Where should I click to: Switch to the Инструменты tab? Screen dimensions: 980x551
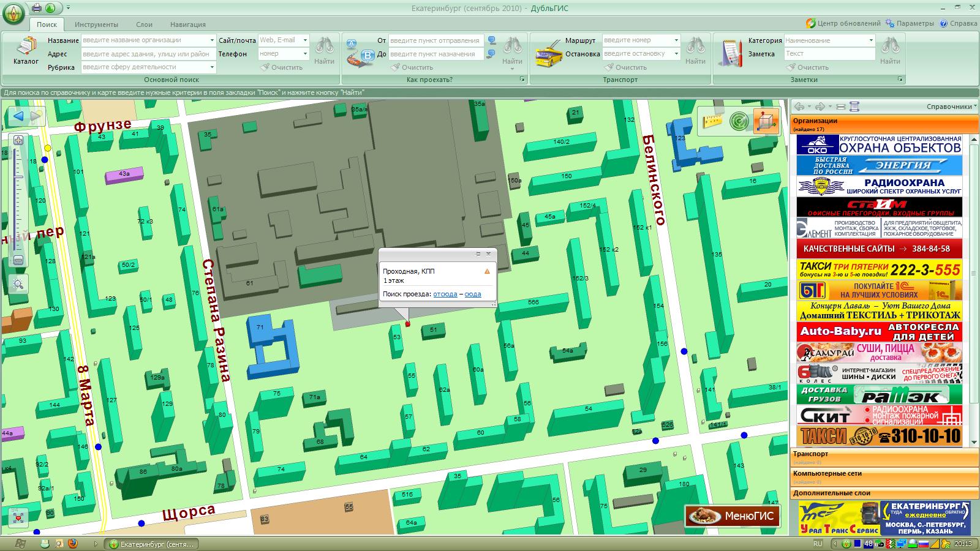[96, 24]
